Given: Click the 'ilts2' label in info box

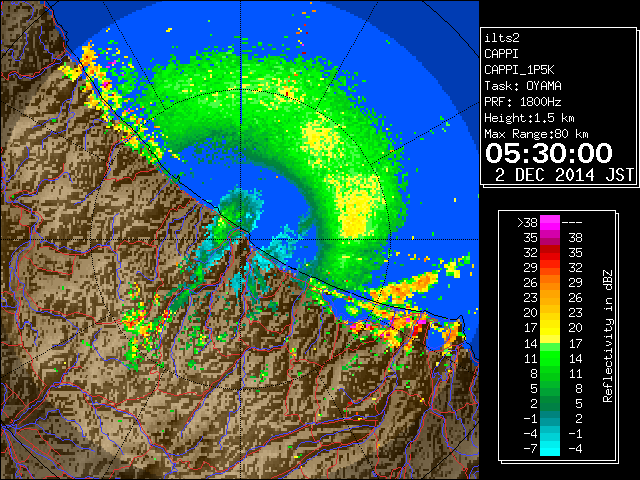Looking at the screenshot, I should coord(502,38).
